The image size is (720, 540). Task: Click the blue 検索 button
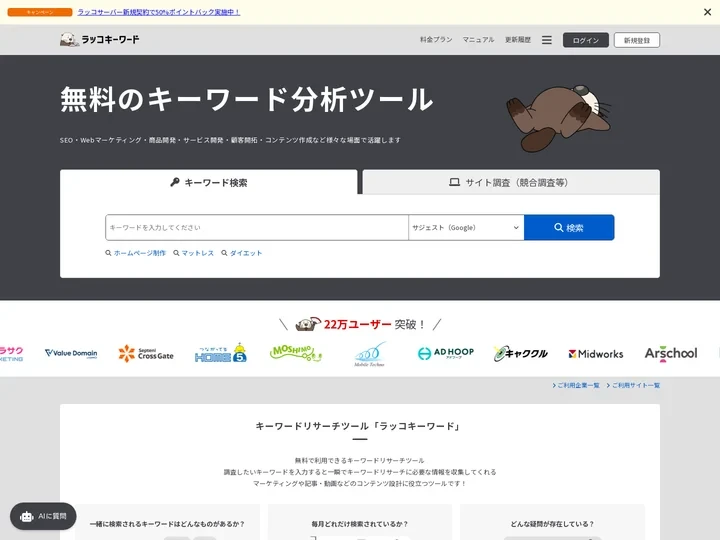(x=569, y=227)
